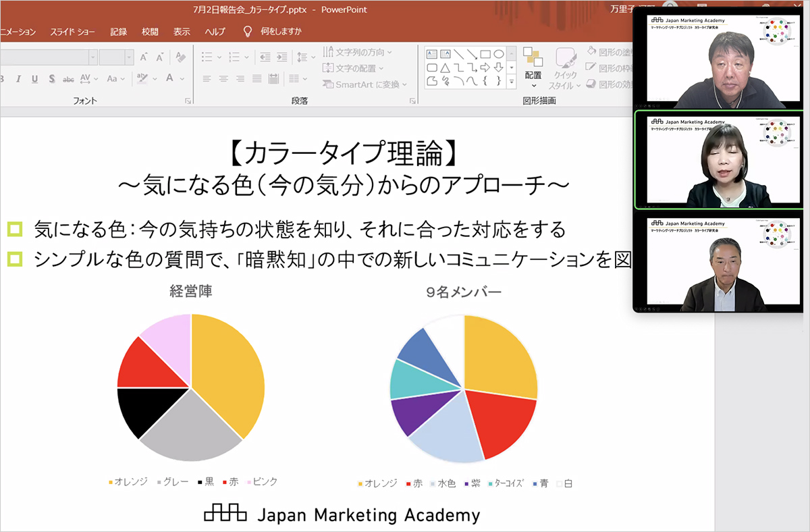Screen dimensions: 810x532
Task: Select the arrow line shape
Action: [x=472, y=54]
